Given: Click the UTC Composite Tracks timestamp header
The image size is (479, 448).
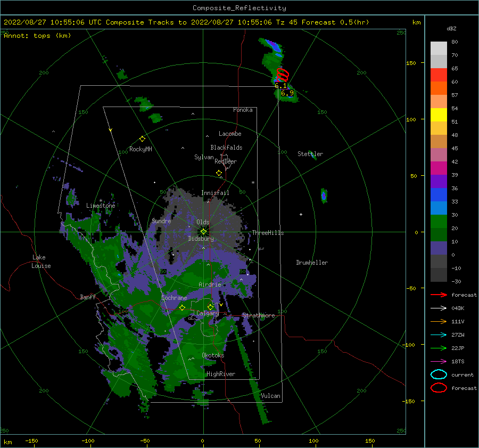Looking at the screenshot, I should pyautogui.click(x=186, y=22).
